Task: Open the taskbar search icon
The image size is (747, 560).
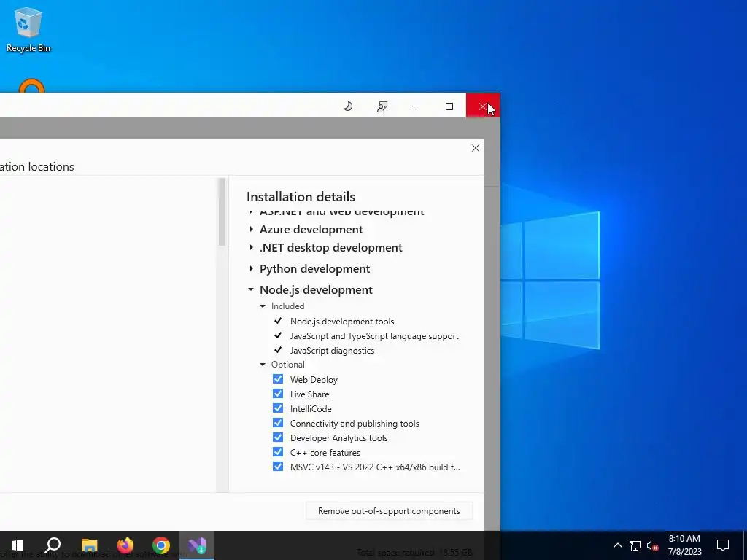Action: (53, 545)
